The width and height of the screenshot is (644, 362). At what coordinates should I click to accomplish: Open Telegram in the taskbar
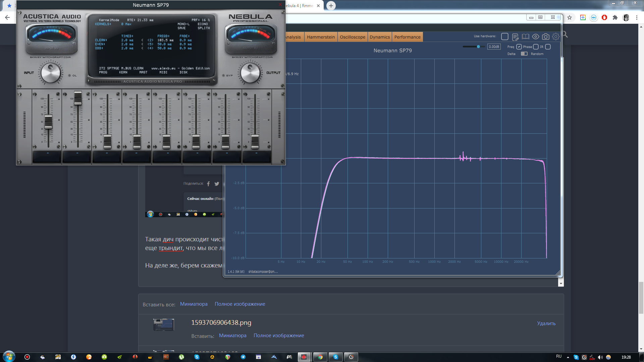click(243, 357)
